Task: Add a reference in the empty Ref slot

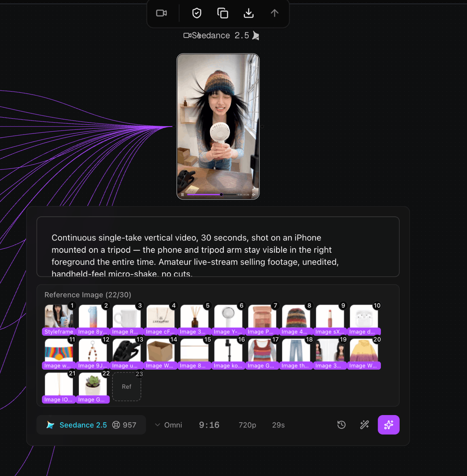Action: [126, 387]
